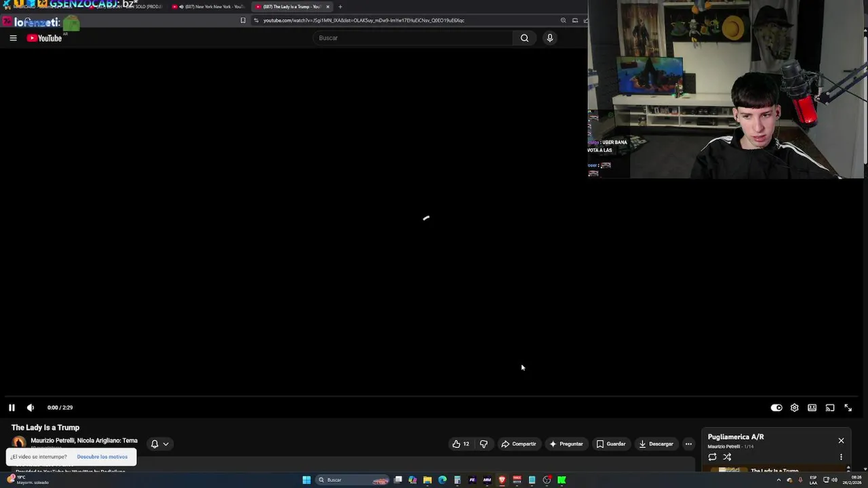Open the Pugliamerica A/R playlist title
Viewport: 868px width, 488px height.
(x=736, y=437)
